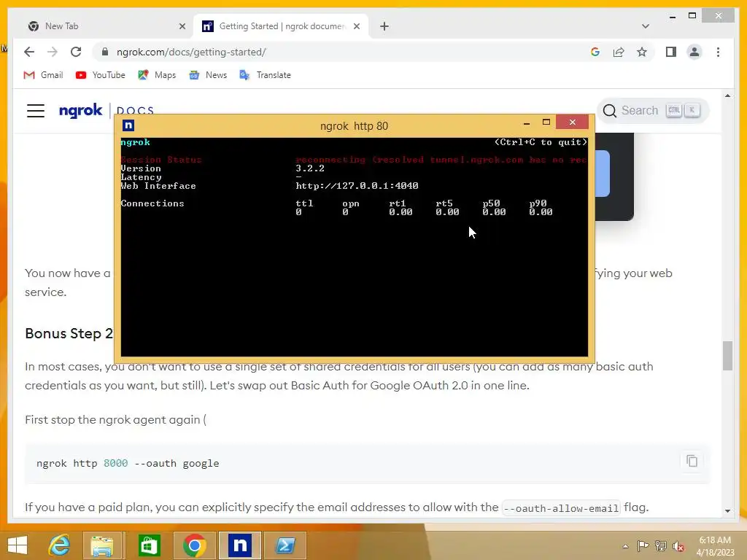Screen dimensions: 747x560
Task: Click the muted volume tray icon
Action: (678, 546)
